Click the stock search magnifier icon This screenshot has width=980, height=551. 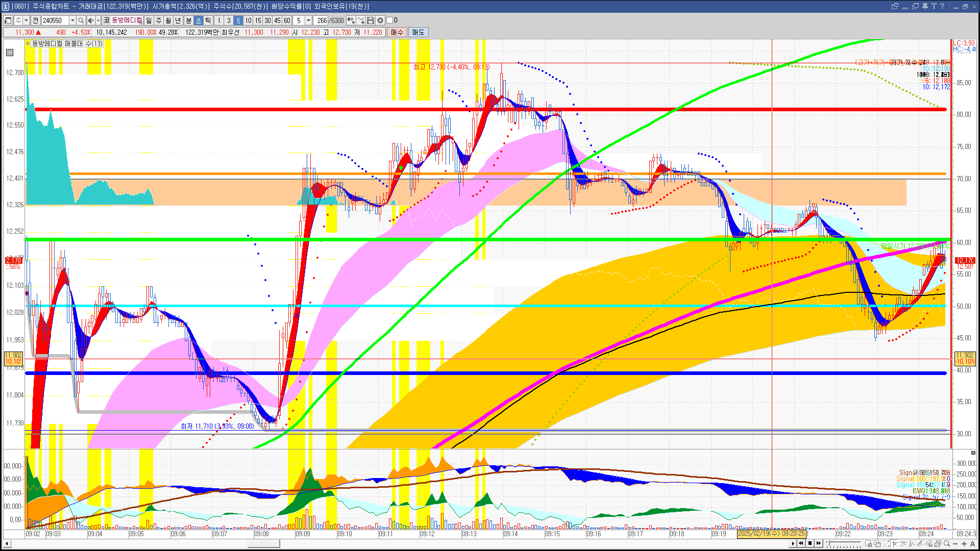[x=81, y=20]
